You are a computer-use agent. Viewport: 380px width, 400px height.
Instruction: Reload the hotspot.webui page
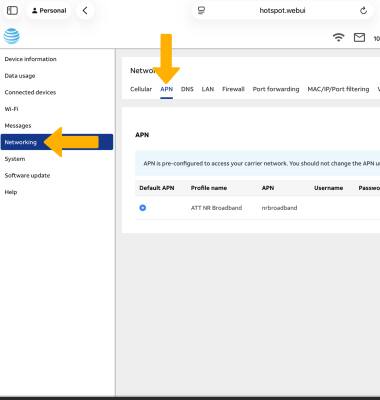[x=363, y=11]
